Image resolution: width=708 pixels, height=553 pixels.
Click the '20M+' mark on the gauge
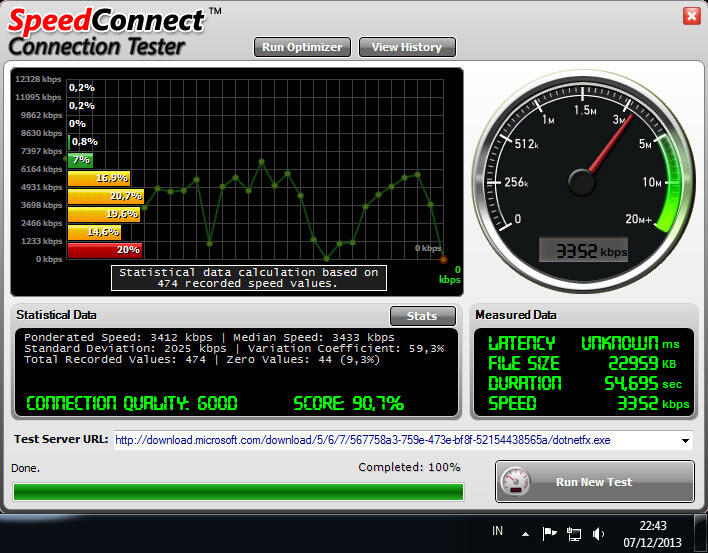point(638,219)
